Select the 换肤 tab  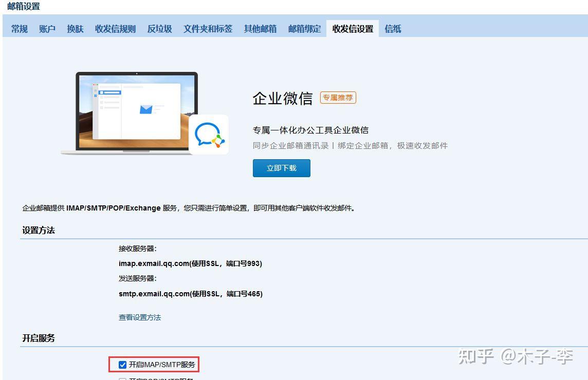pyautogui.click(x=75, y=29)
